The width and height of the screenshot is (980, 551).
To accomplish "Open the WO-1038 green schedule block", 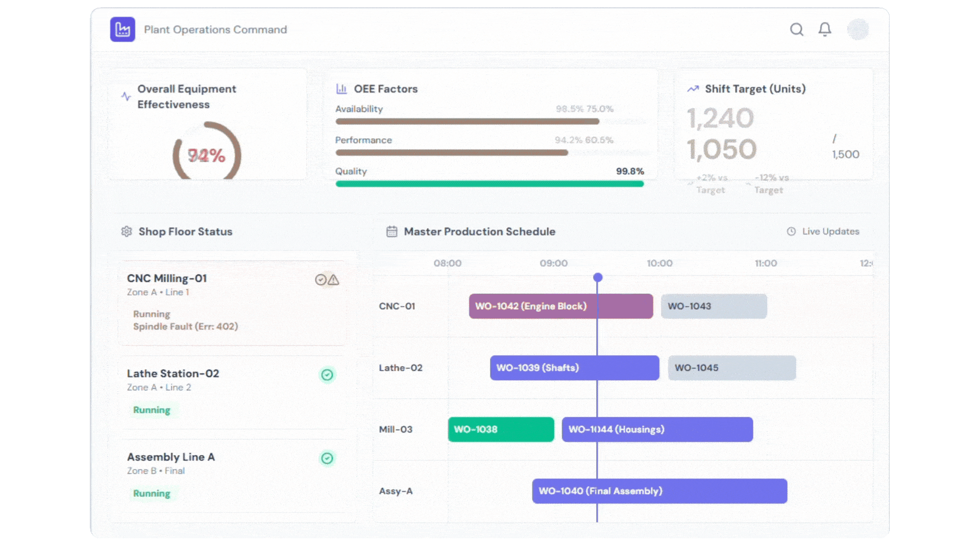I will [x=501, y=430].
